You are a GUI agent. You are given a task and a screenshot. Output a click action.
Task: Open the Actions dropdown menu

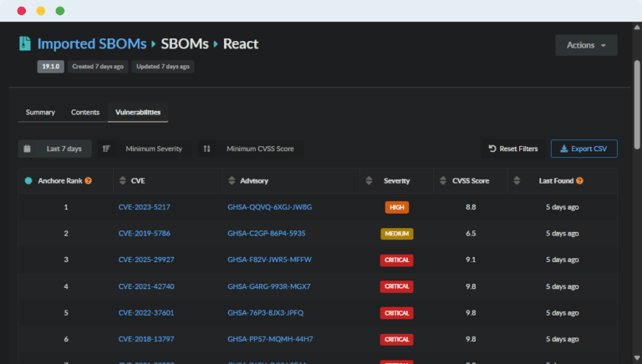tap(586, 45)
